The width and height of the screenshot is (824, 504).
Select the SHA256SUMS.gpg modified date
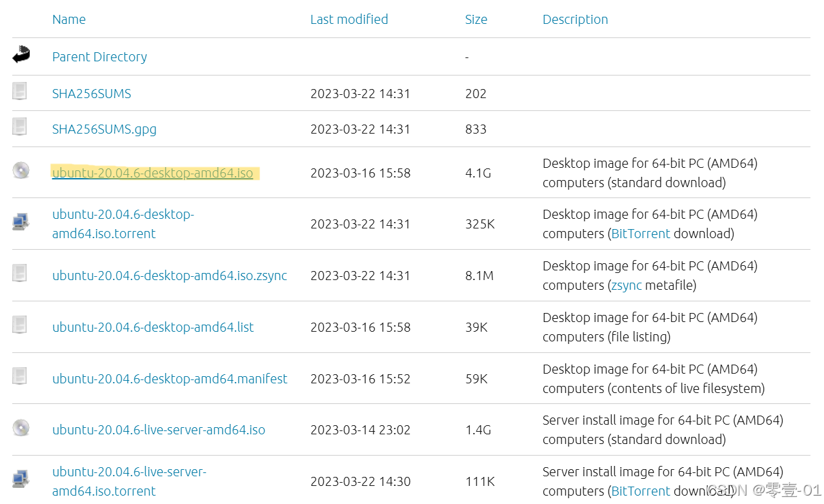360,129
